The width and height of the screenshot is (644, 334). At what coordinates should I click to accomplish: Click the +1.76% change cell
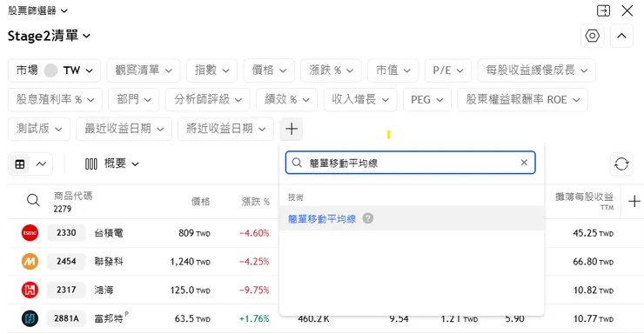254,318
